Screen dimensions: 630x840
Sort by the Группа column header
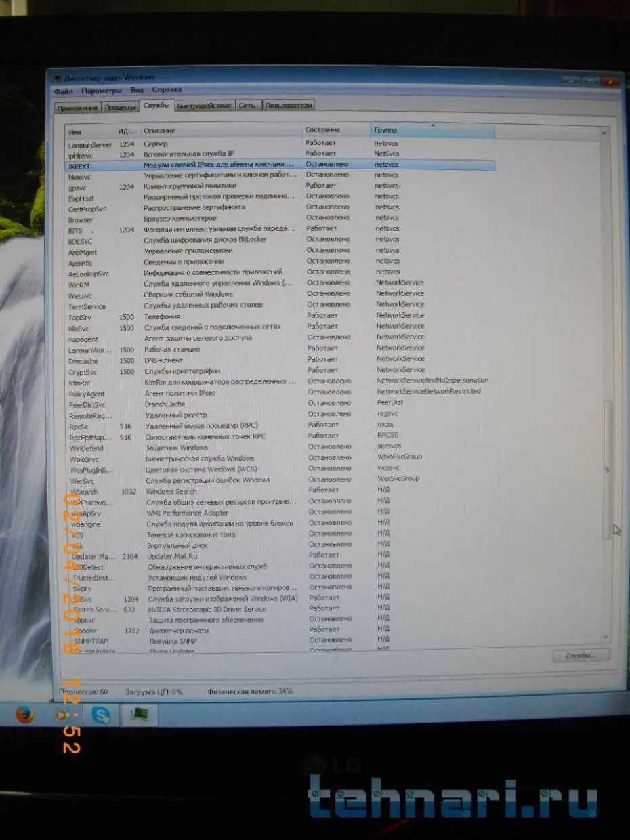(x=433, y=129)
